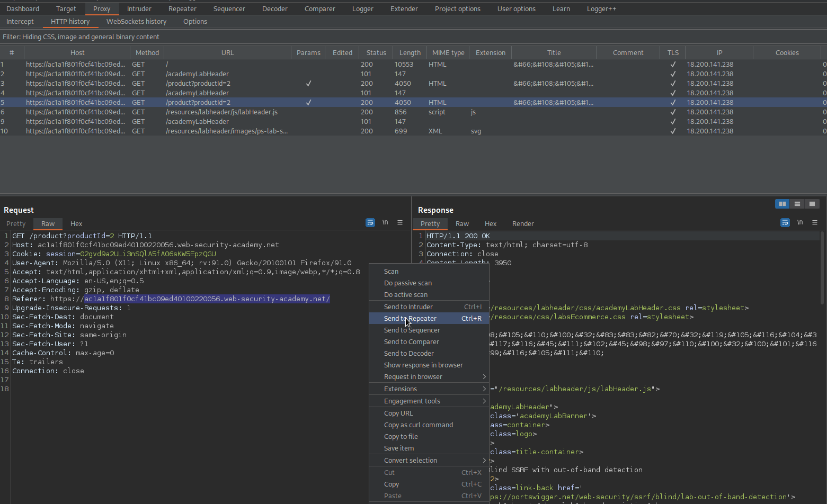Image resolution: width=827 pixels, height=504 pixels.
Task: Switch to WebSockets history sub-tab
Action: 137,22
